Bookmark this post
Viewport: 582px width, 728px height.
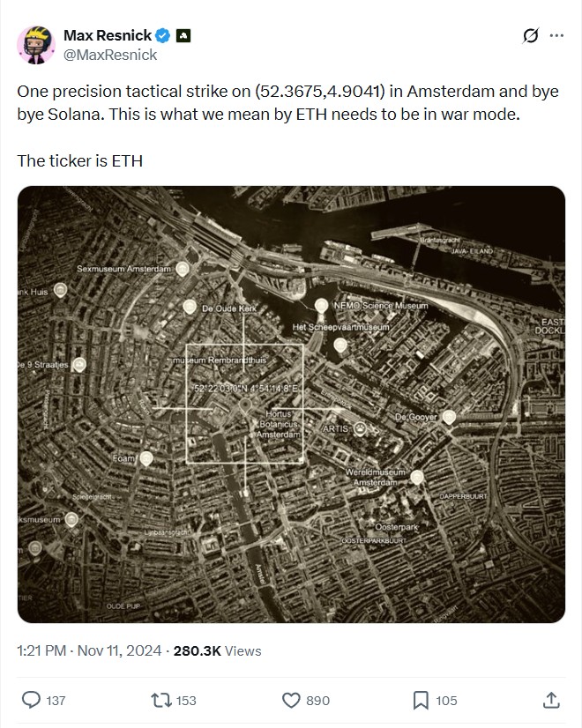tap(421, 700)
